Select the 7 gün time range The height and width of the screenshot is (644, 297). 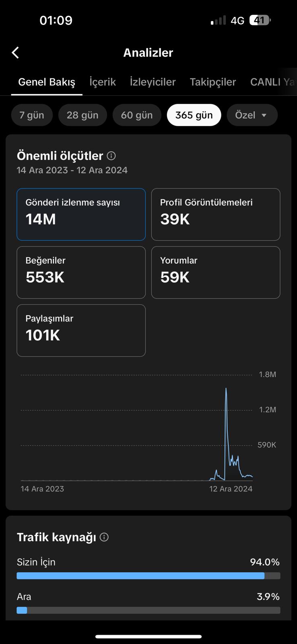click(x=32, y=115)
